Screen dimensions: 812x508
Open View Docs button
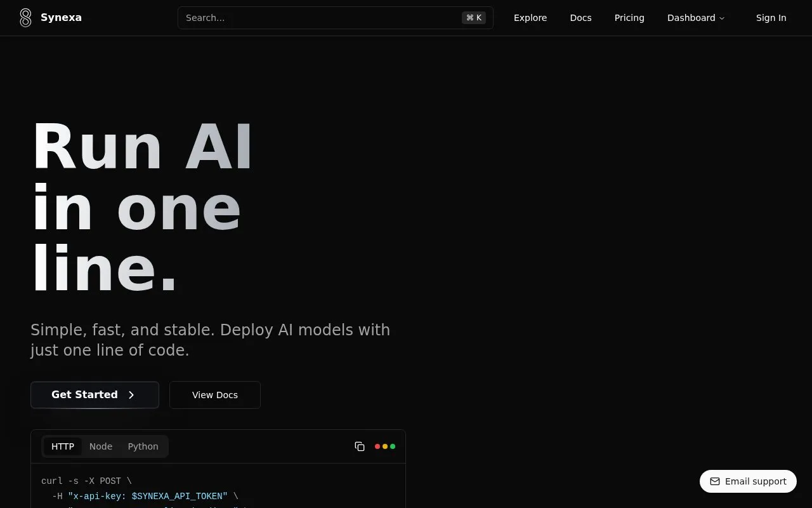[215, 395]
